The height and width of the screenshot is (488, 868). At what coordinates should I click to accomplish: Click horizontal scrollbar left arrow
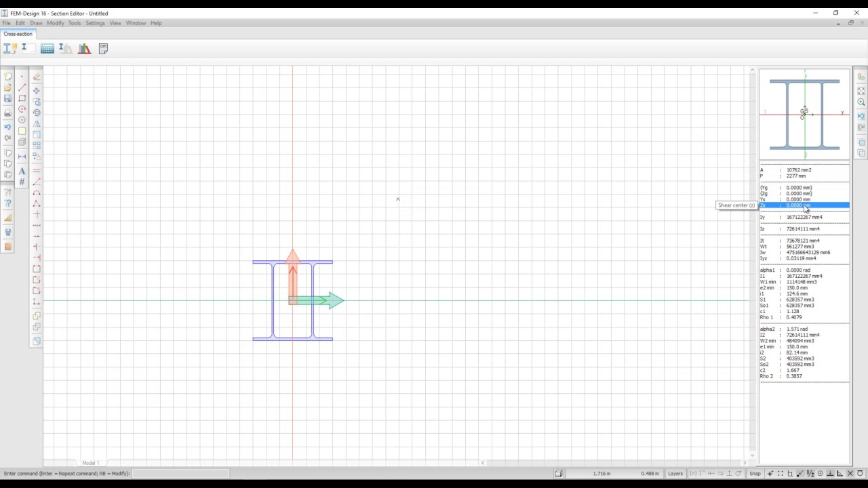(x=483, y=463)
